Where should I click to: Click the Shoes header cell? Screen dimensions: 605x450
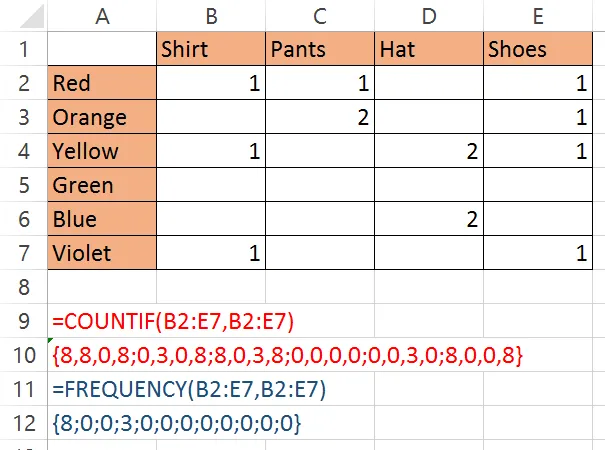pos(538,49)
